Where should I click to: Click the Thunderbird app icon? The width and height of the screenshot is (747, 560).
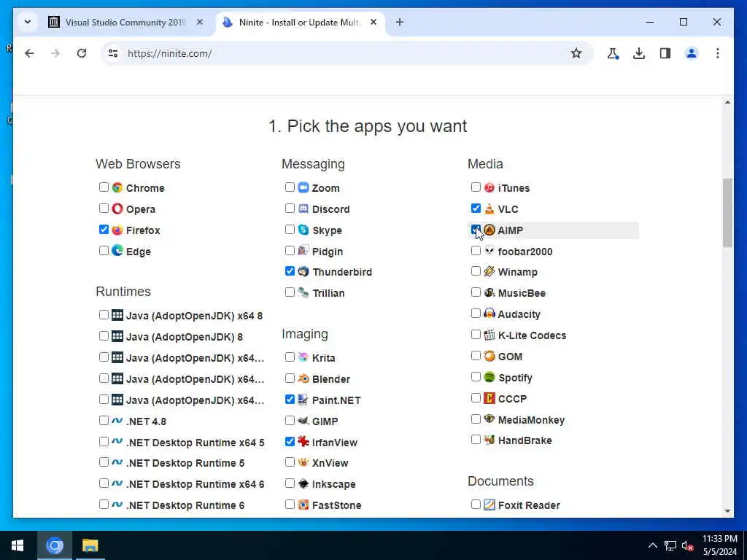(x=303, y=271)
